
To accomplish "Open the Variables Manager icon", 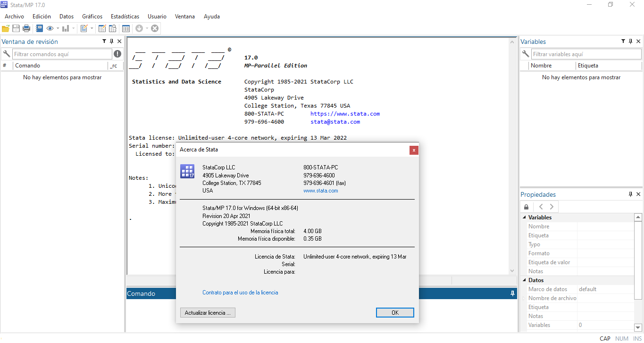I will [x=125, y=28].
